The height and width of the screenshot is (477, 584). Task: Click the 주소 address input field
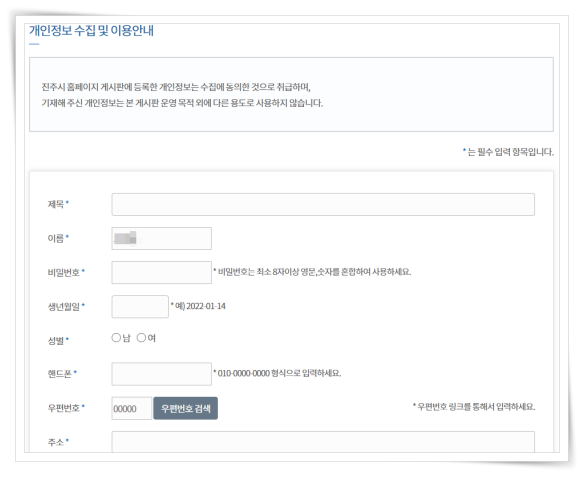click(x=323, y=442)
